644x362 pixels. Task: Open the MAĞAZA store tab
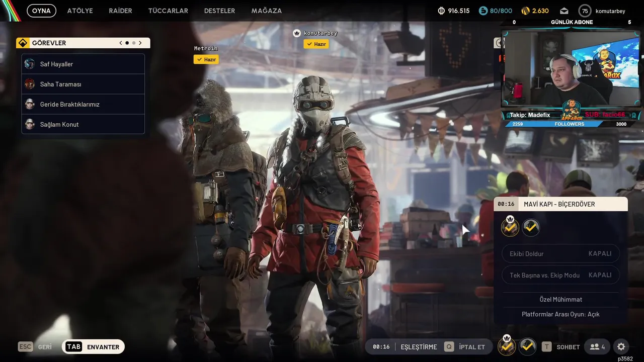tap(267, 11)
